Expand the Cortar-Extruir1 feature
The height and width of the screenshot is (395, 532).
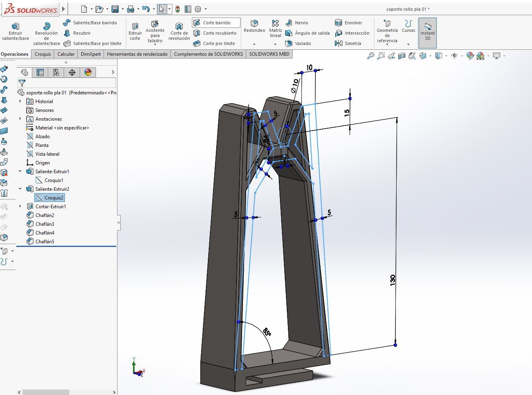(x=20, y=206)
